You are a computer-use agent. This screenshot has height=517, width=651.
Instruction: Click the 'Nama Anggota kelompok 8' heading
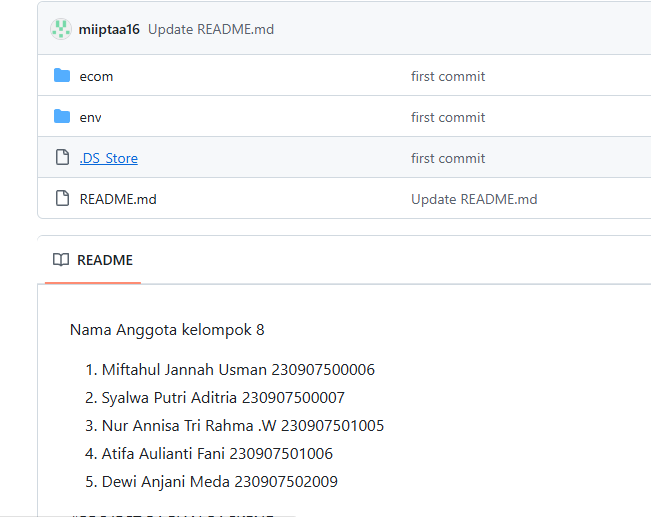click(167, 330)
